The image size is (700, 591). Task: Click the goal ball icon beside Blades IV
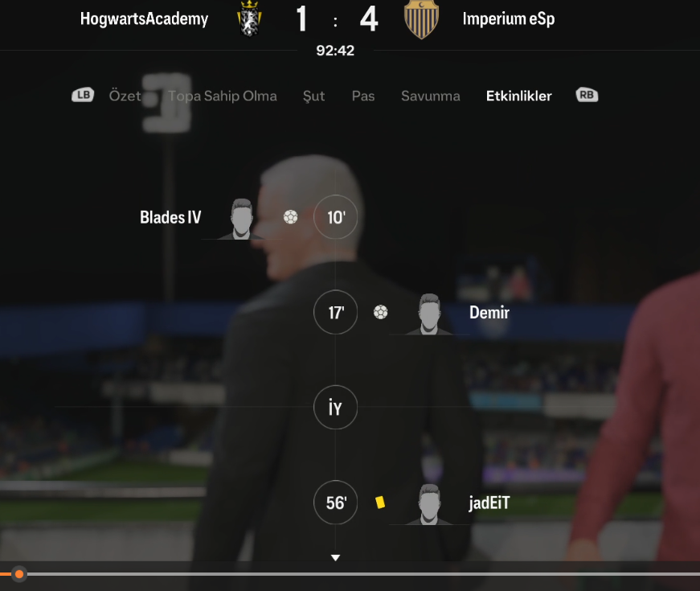[x=290, y=217]
